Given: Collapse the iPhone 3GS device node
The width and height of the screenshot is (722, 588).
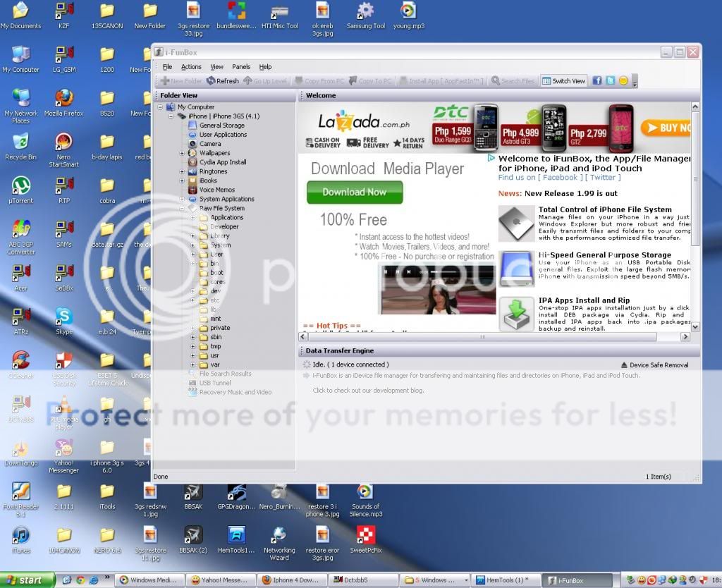Looking at the screenshot, I should tap(171, 116).
